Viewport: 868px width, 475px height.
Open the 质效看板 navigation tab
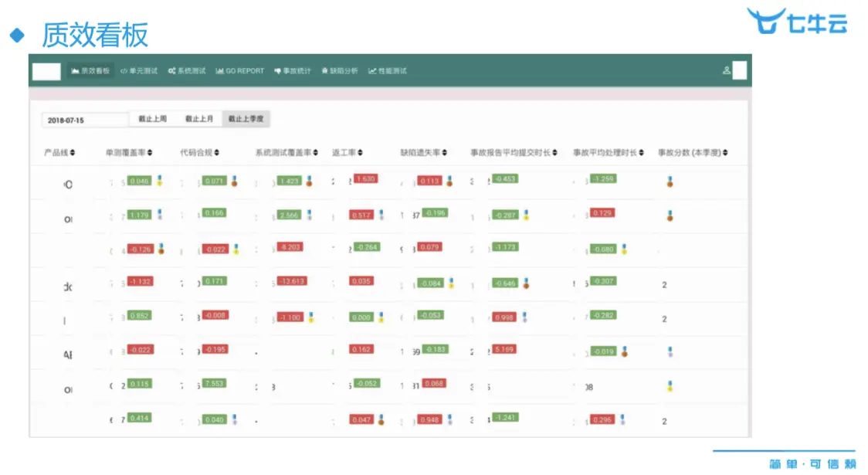click(91, 71)
